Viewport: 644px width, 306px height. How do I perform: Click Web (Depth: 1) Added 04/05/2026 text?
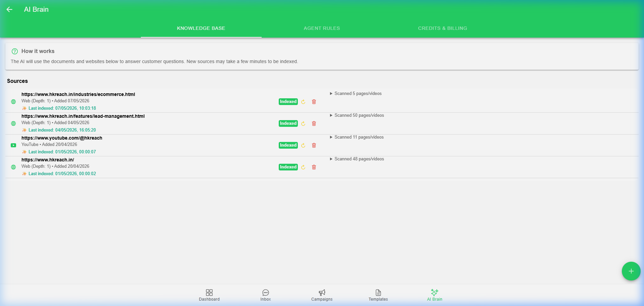click(55, 123)
